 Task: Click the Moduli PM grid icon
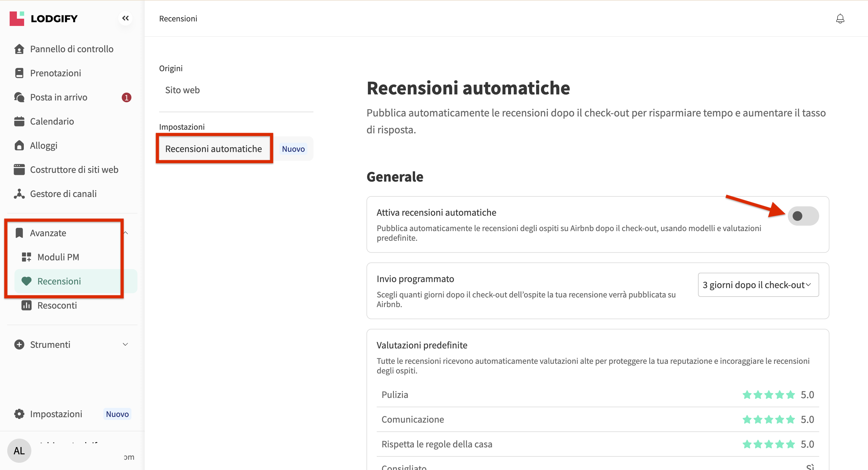(26, 257)
